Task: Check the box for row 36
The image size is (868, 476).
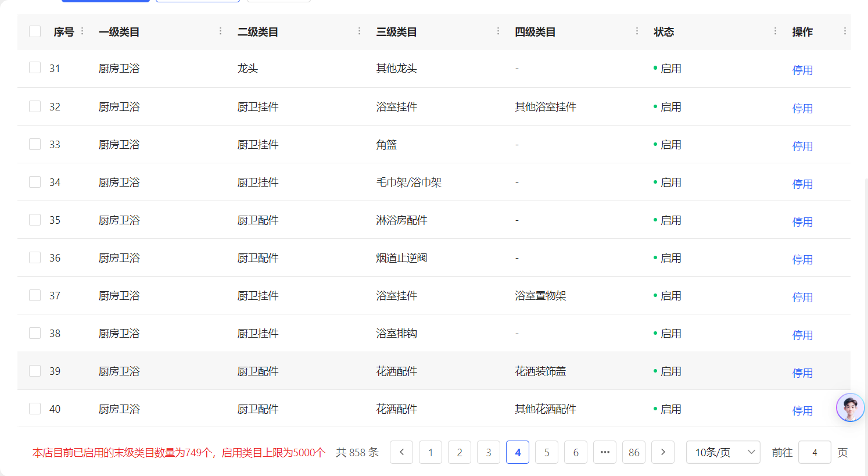Action: 35,257
